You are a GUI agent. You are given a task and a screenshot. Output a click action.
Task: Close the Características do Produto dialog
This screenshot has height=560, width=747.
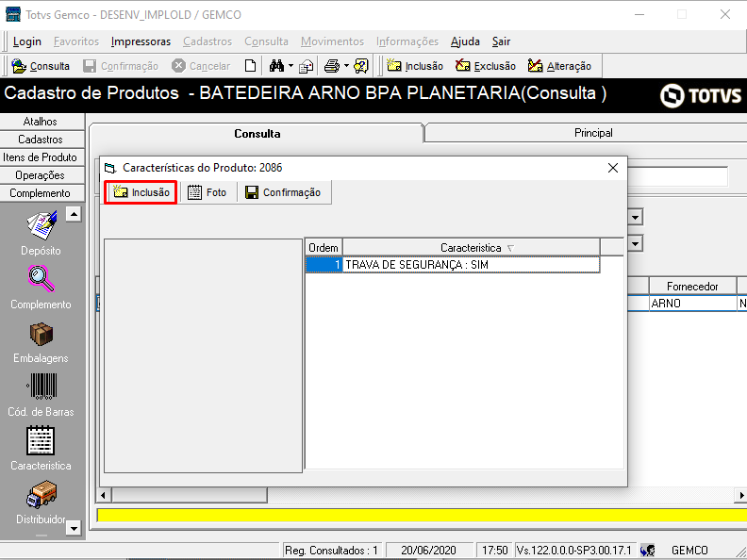point(613,168)
